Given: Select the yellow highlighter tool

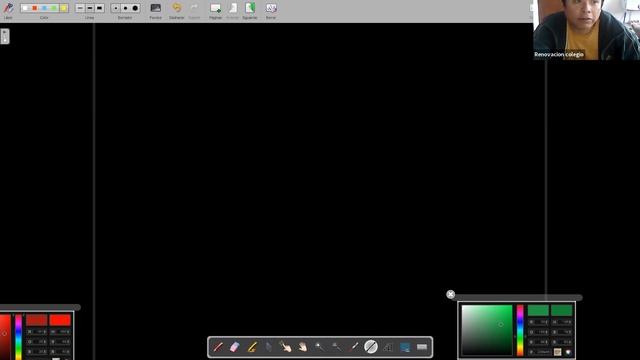Looking at the screenshot, I should (252, 347).
